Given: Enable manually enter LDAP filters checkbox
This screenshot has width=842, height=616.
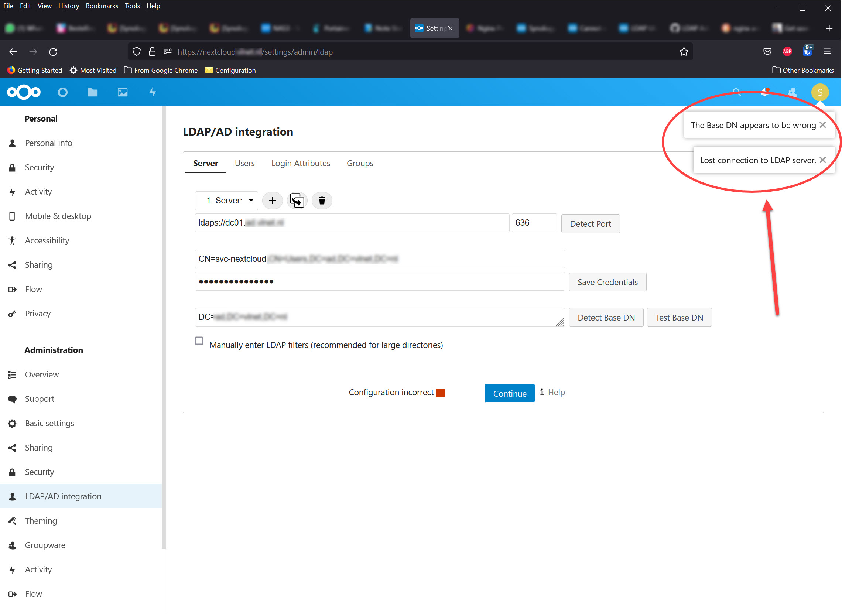Looking at the screenshot, I should coord(199,341).
